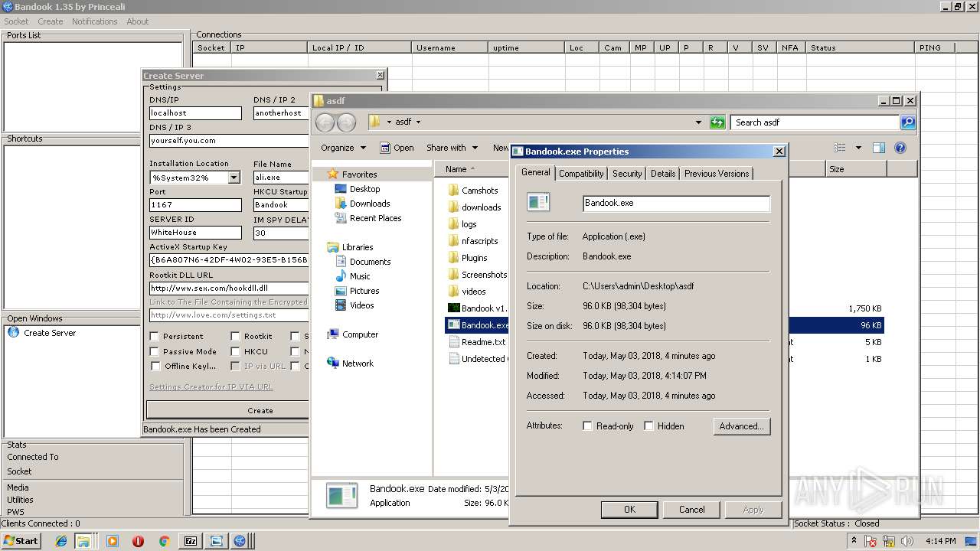Check the Persistent option
Screen dimensions: 980x551
pos(155,336)
